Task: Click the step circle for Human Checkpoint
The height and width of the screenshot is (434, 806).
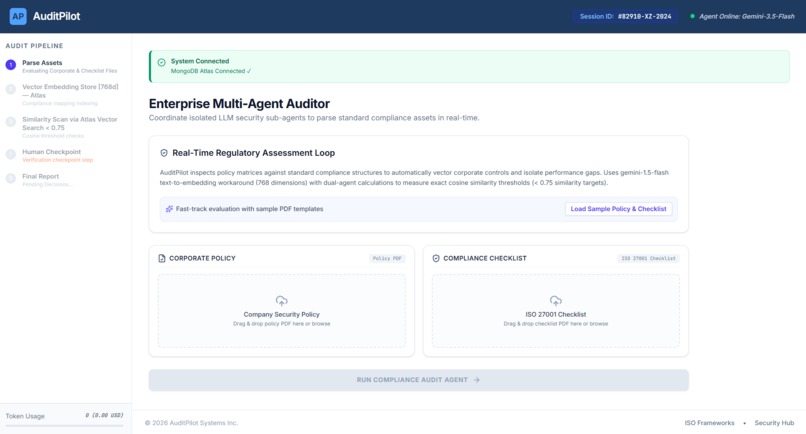Action: pyautogui.click(x=11, y=154)
